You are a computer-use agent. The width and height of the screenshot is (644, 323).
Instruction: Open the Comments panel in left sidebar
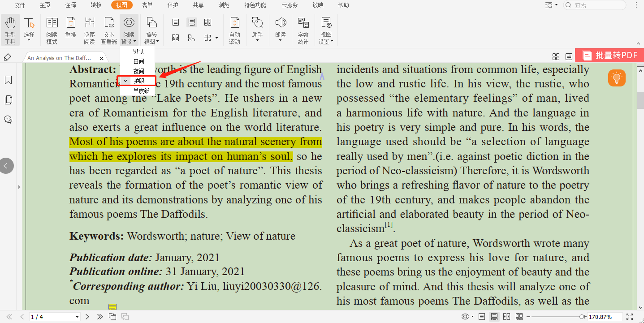(8, 120)
